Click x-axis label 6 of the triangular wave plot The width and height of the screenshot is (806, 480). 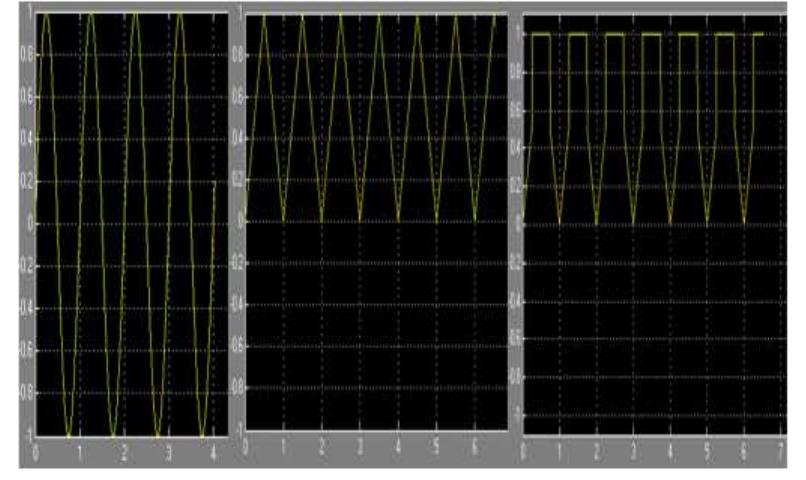pos(474,447)
